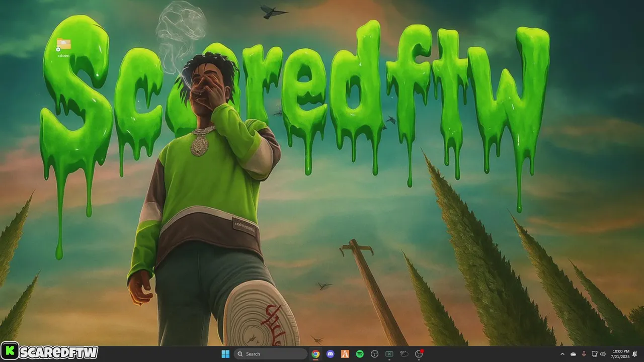Open the network status tray icon
The image size is (644, 362).
[x=594, y=354]
